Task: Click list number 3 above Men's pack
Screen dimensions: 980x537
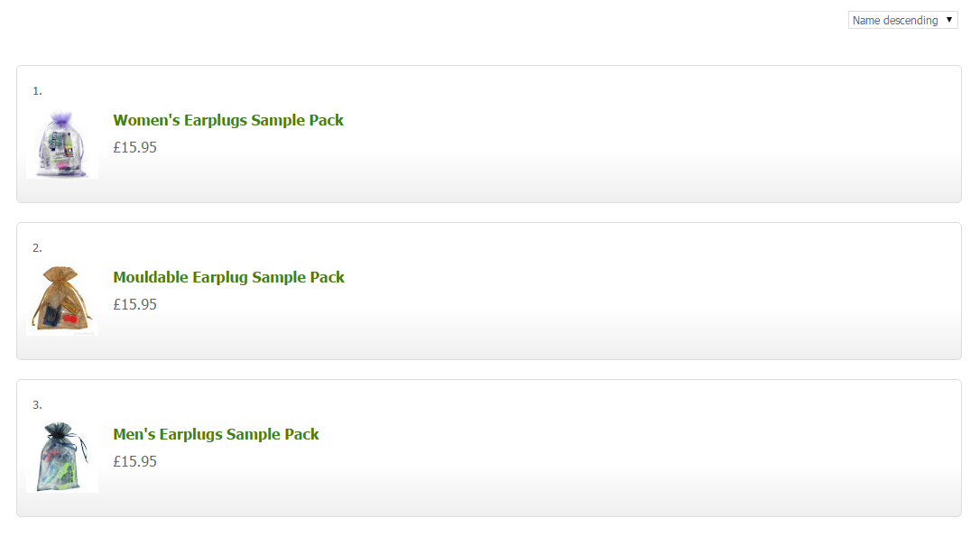Action: (x=37, y=404)
